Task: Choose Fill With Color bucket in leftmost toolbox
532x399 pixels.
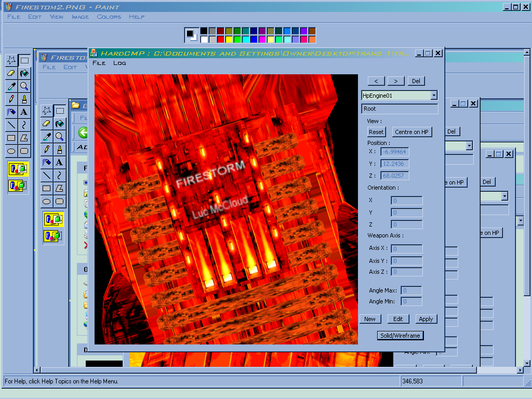Action: click(x=24, y=73)
